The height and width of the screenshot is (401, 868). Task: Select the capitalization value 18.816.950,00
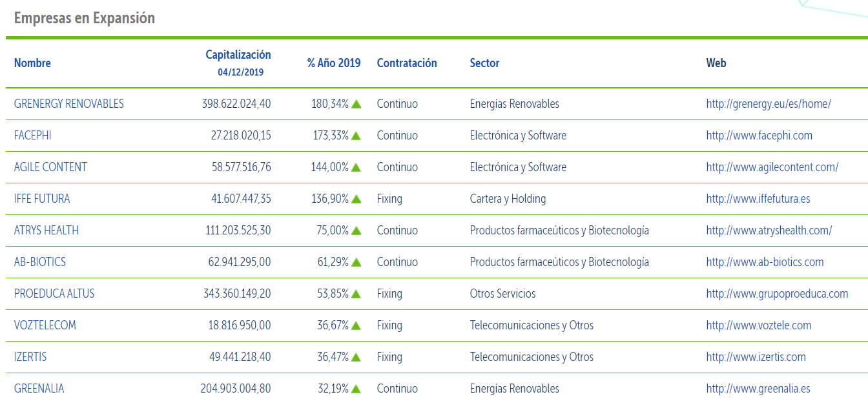pyautogui.click(x=240, y=325)
